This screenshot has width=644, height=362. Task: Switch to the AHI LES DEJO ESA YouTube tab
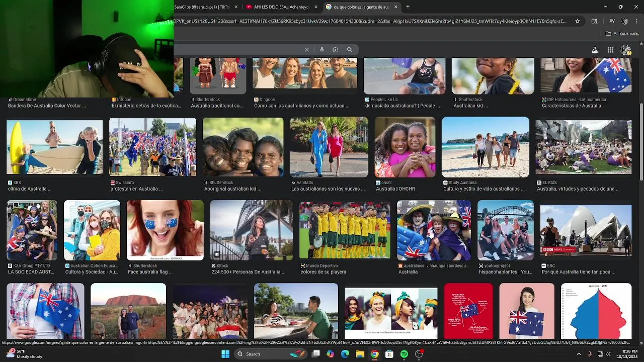point(281,7)
